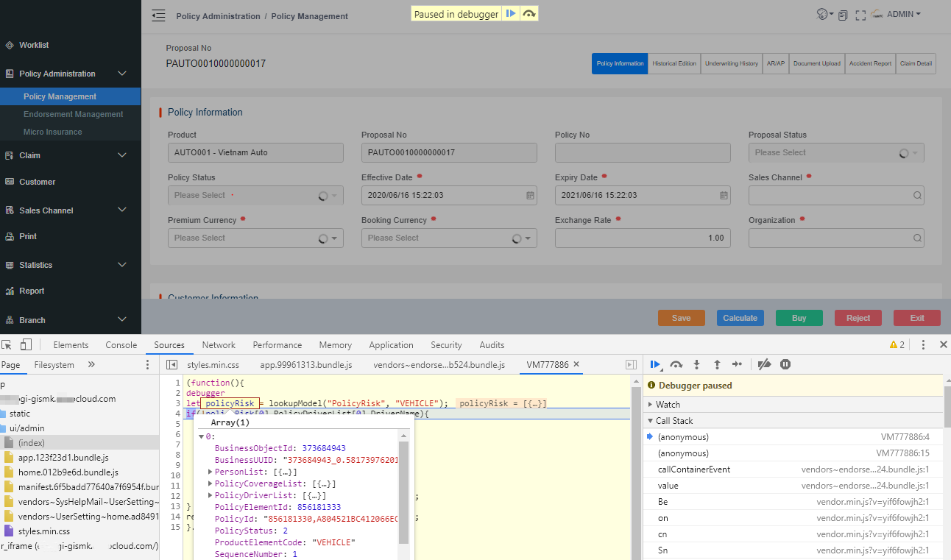Expand the Watch section in debugger
951x560 pixels.
pyautogui.click(x=668, y=404)
